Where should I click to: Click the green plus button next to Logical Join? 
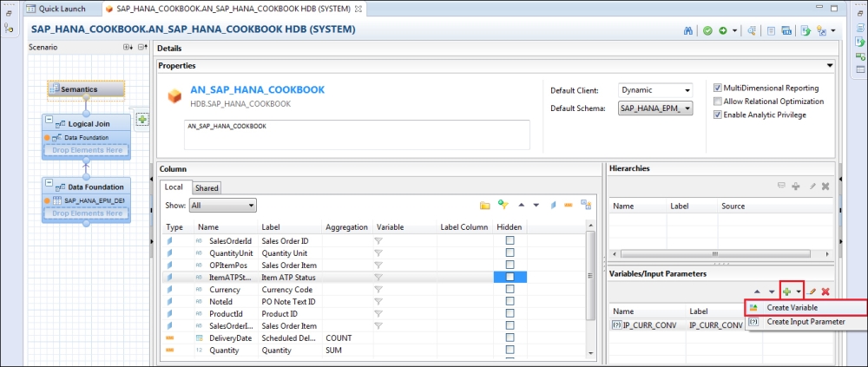(141, 120)
